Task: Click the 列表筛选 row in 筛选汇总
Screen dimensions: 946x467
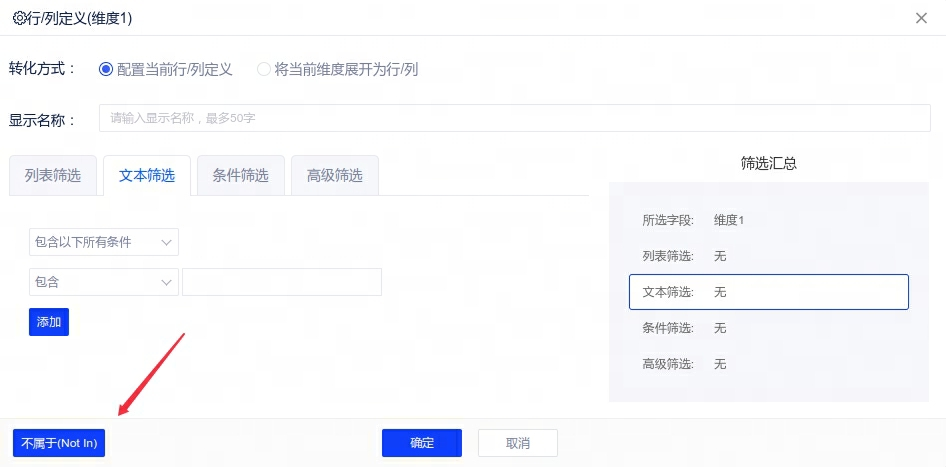Action: coord(768,256)
